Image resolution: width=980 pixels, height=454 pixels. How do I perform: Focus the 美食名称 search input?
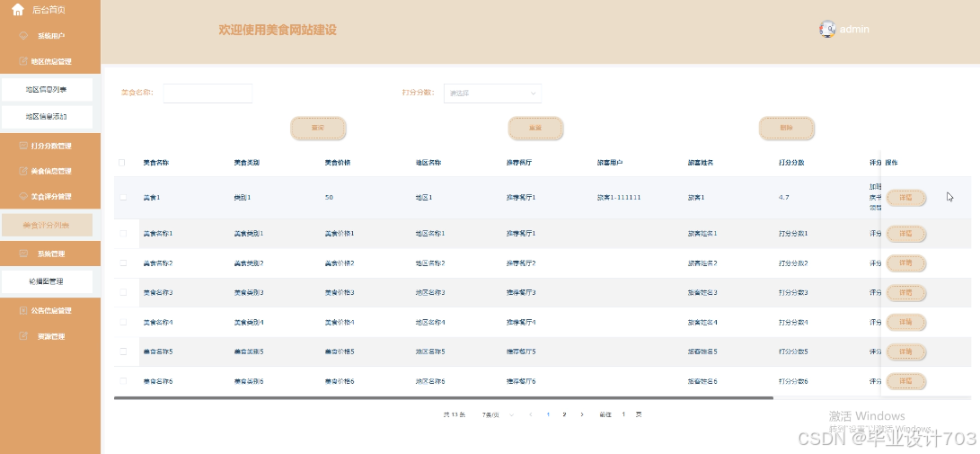pyautogui.click(x=207, y=93)
